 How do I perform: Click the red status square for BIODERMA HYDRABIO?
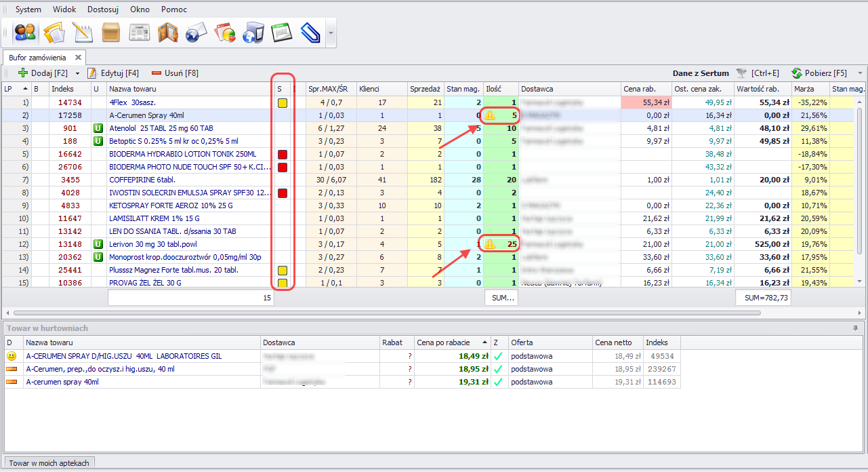tap(283, 154)
